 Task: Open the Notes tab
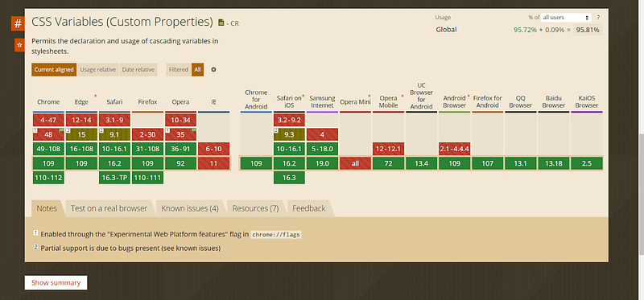pos(47,208)
